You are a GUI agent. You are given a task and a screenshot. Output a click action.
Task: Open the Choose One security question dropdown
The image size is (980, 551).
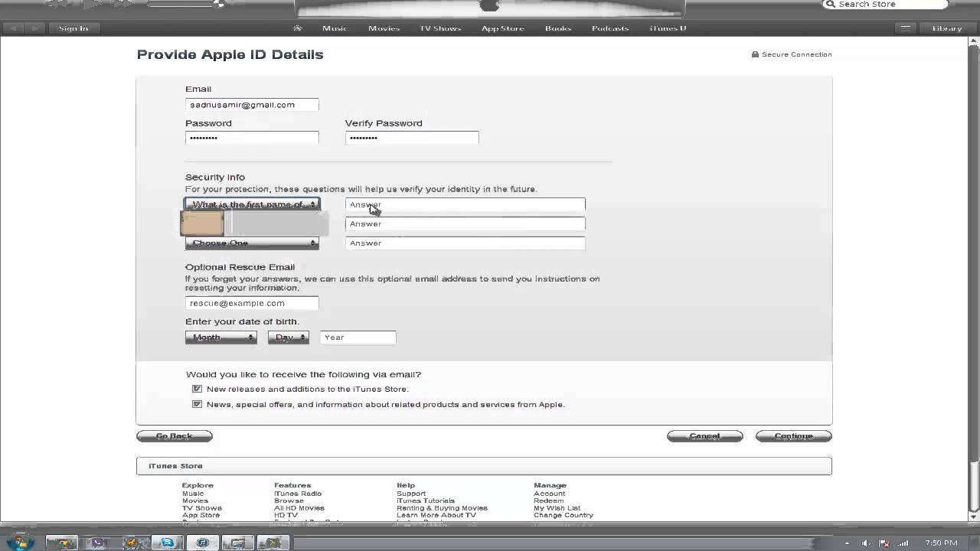pyautogui.click(x=252, y=243)
